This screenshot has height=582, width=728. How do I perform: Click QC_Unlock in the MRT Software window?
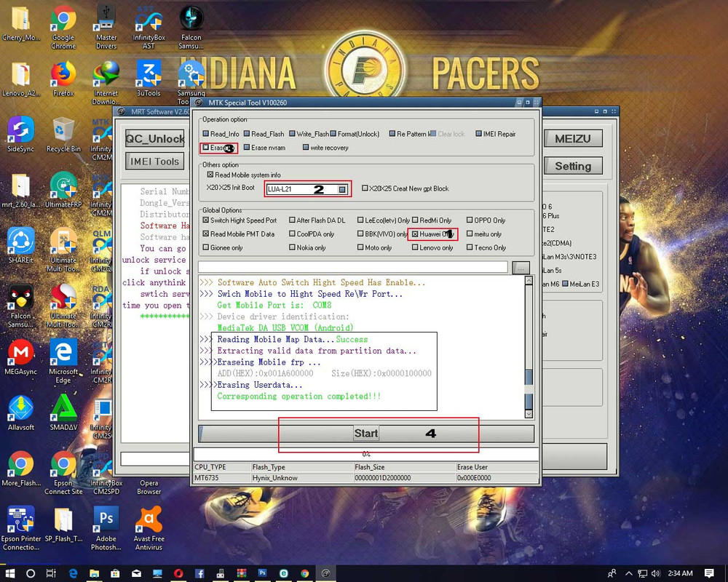154,139
